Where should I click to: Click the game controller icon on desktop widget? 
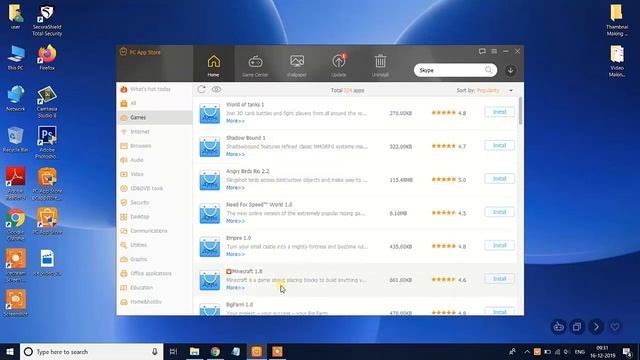point(558,327)
